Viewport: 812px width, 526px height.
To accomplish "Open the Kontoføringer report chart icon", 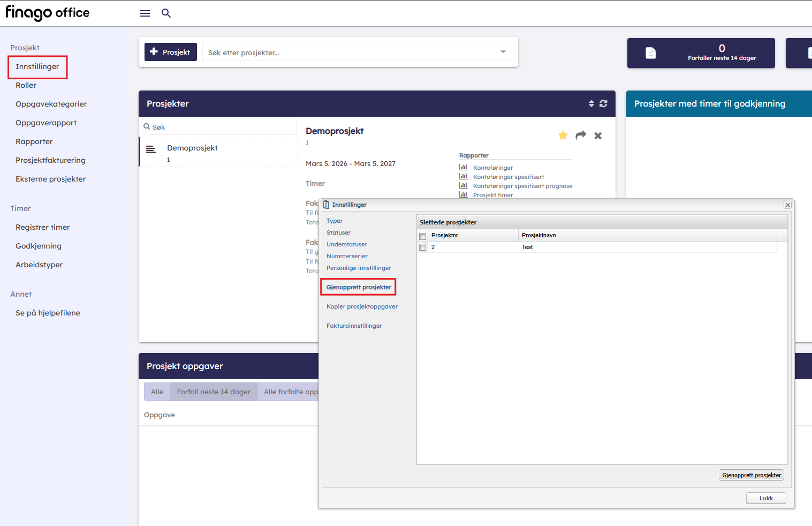I will (464, 168).
